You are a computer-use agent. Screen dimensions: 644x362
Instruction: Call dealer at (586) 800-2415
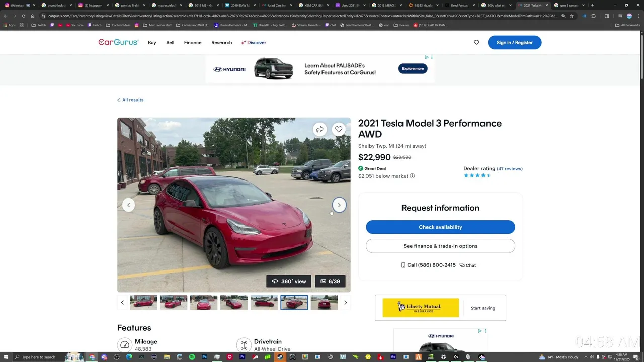[428, 265]
